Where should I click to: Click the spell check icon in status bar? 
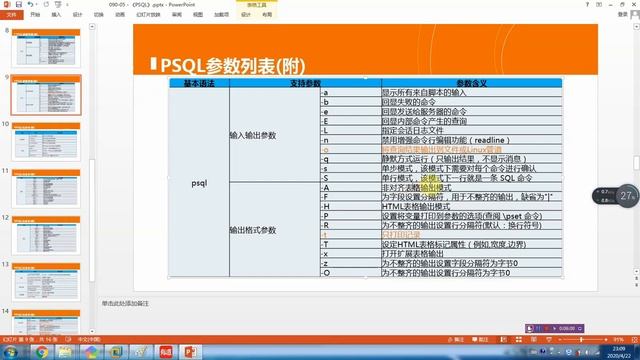point(68,339)
